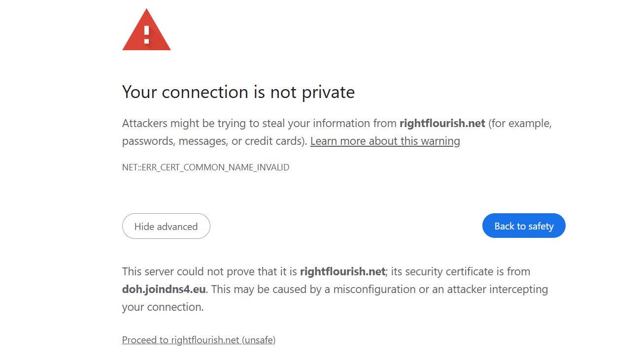Proceed to rightflourish.net despite the warning
Screen dimensions: 644x360
199,339
